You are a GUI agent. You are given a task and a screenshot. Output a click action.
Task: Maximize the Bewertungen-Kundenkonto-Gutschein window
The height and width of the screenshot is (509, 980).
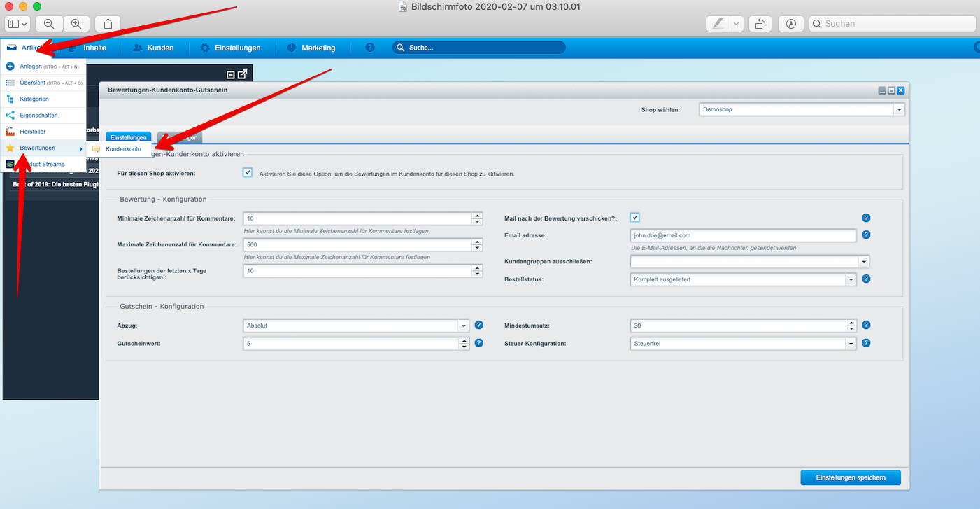891,90
